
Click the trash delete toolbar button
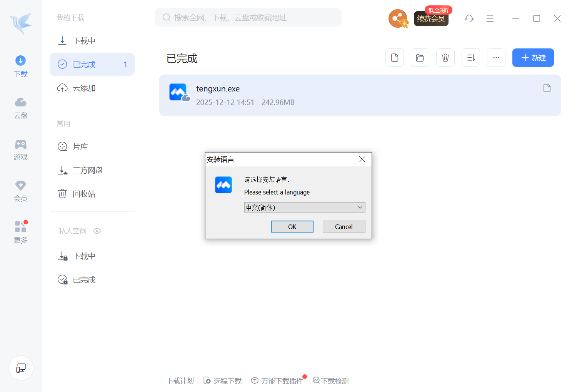tap(445, 58)
